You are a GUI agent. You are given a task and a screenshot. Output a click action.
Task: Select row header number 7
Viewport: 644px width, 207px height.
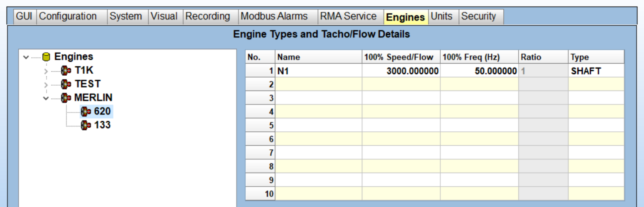[x=260, y=153]
